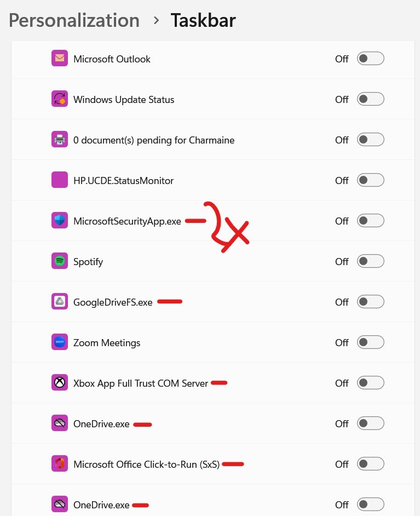Enable the Zoom Meetings toggle
Screen dimensions: 420x516
370,342
